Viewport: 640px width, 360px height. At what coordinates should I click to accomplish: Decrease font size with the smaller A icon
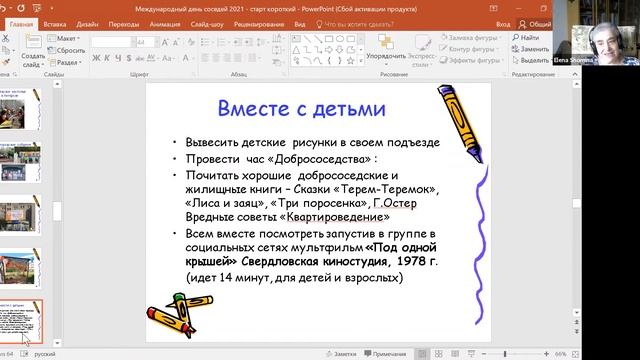[x=176, y=42]
